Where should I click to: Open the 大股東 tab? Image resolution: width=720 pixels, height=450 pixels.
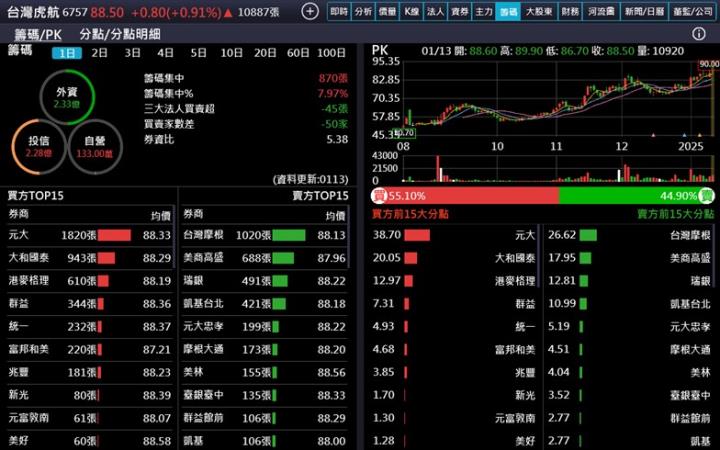click(539, 11)
